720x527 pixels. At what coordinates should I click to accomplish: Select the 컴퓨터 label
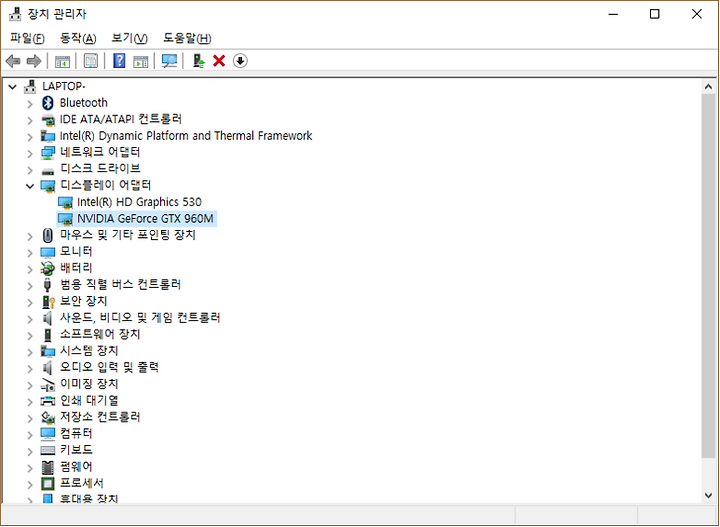pyautogui.click(x=76, y=433)
